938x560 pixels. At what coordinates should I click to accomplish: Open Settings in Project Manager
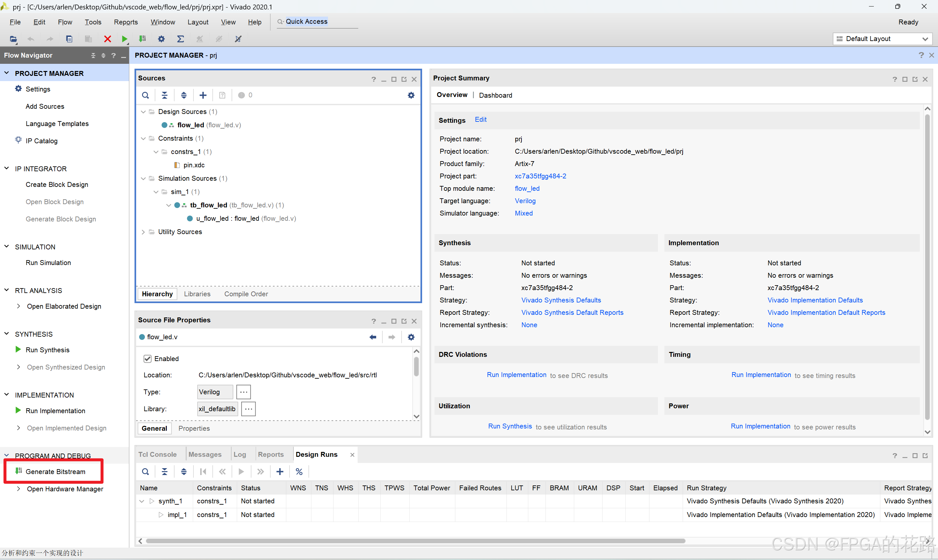click(x=38, y=89)
